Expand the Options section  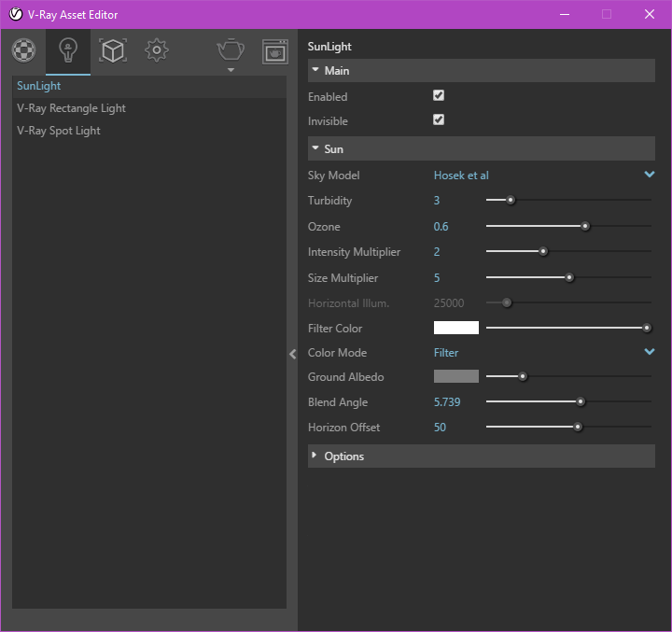tap(482, 456)
